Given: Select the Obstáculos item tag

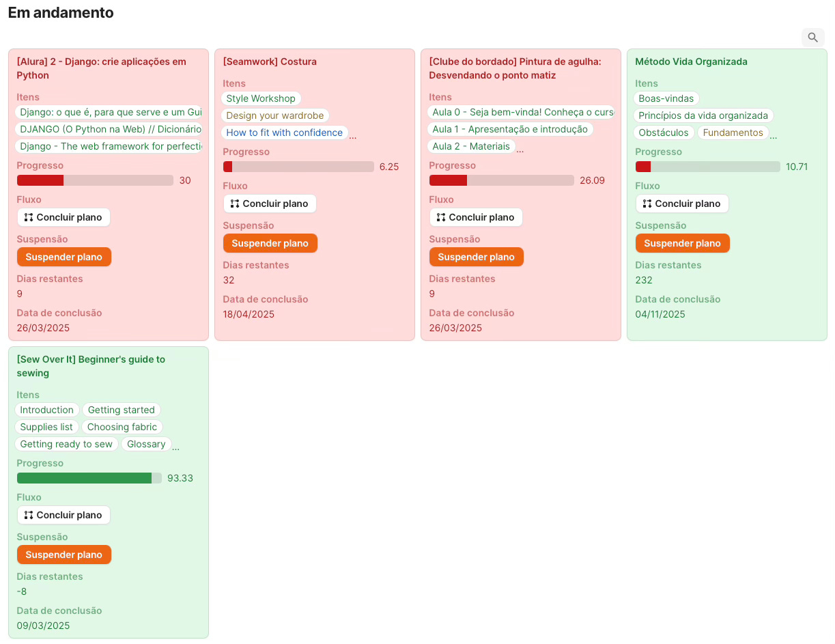Looking at the screenshot, I should tap(664, 132).
